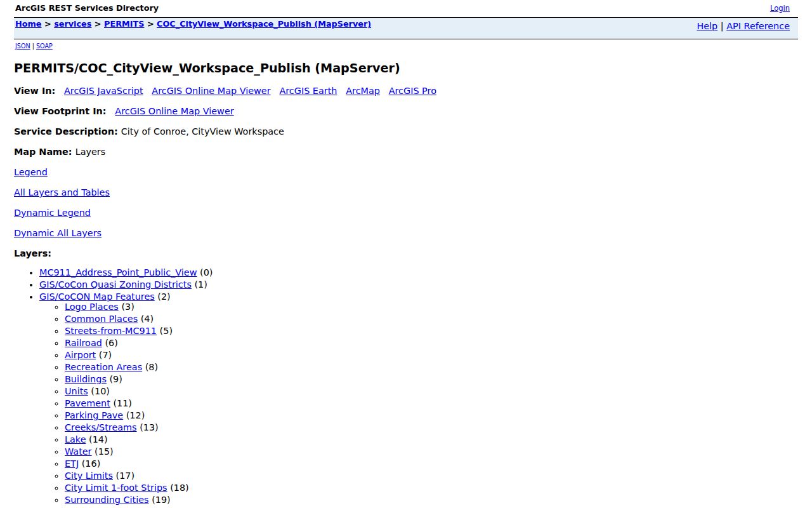Image resolution: width=812 pixels, height=508 pixels.
Task: Open the Creeks/Streams layer
Action: tap(101, 427)
